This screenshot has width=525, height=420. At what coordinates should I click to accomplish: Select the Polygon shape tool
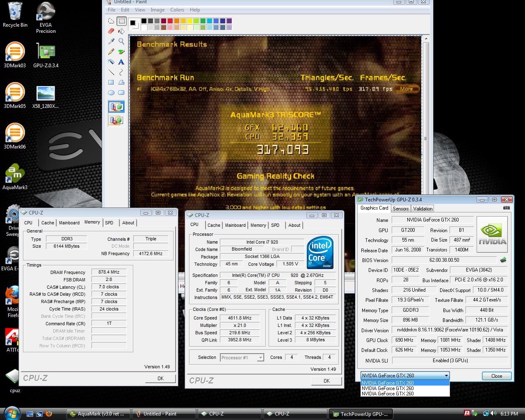click(121, 82)
